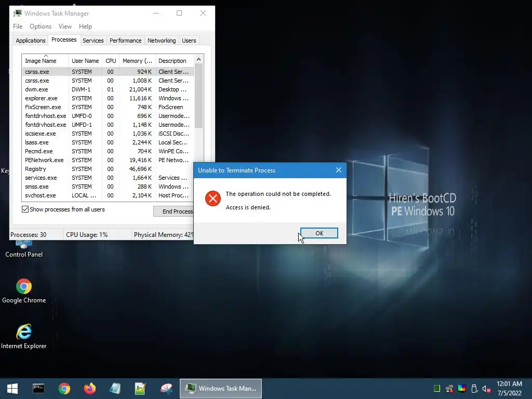Select the FixScreen.exe process row
Screen dimensions: 532x399
tap(108, 107)
